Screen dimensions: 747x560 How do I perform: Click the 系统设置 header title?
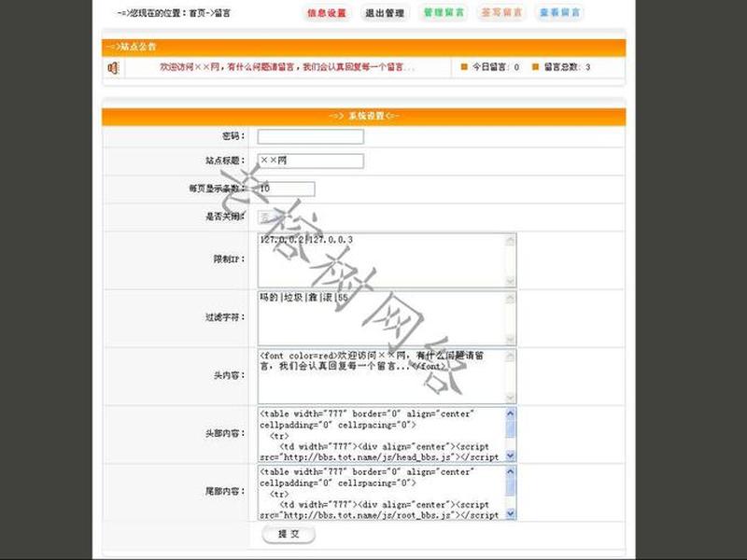tap(364, 116)
